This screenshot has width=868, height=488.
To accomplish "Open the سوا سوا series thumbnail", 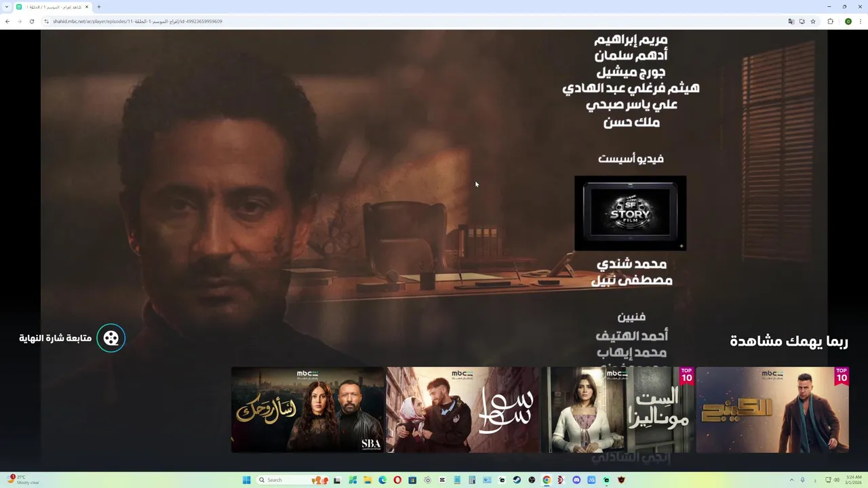I will (x=462, y=409).
